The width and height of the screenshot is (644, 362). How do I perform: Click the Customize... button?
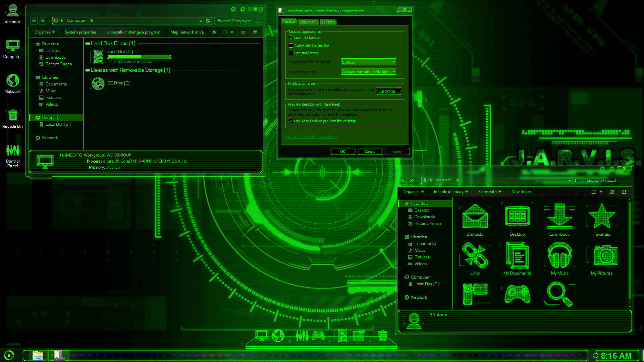[x=388, y=91]
